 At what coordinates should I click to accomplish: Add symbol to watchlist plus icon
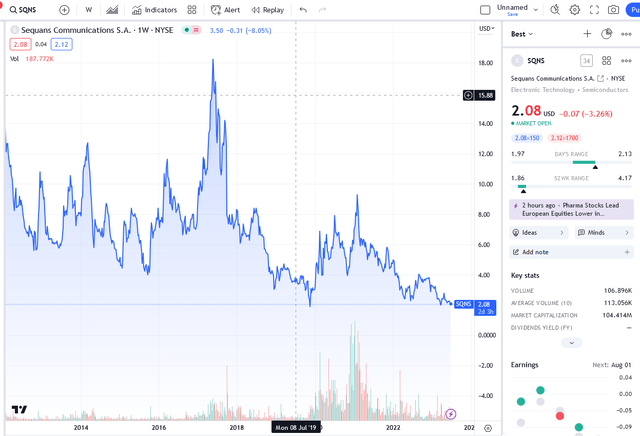[587, 34]
